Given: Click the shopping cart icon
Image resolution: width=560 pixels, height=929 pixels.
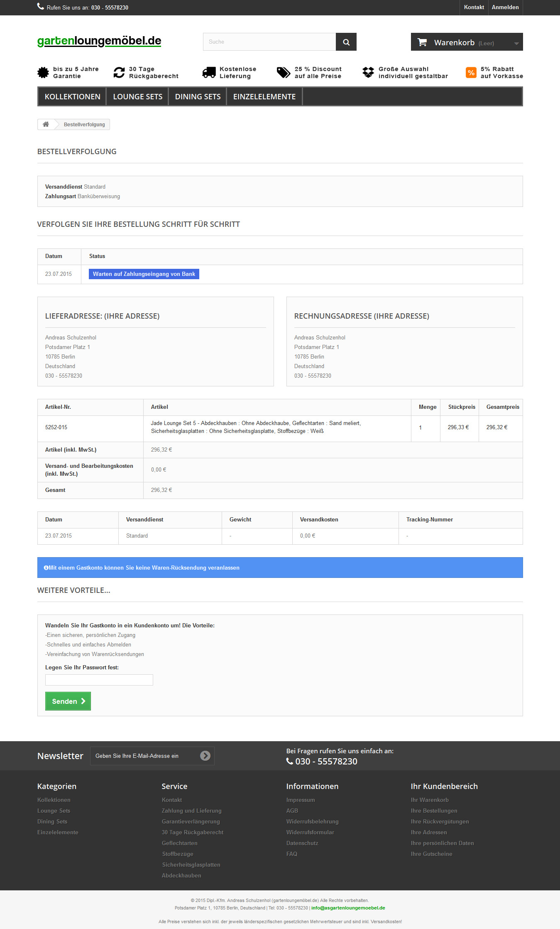Looking at the screenshot, I should point(422,42).
